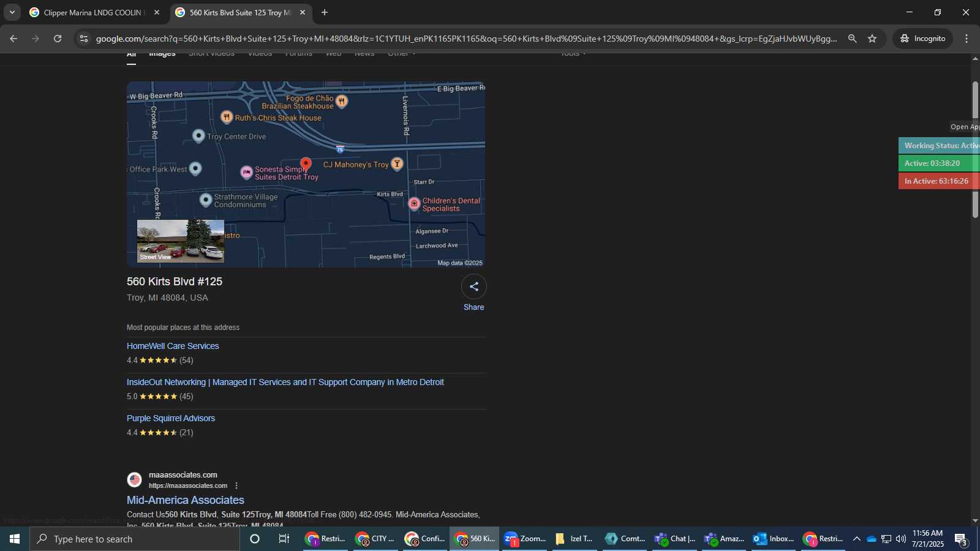980x551 pixels.
Task: Open the Amaz... Teams window on taskbar
Action: point(723,539)
